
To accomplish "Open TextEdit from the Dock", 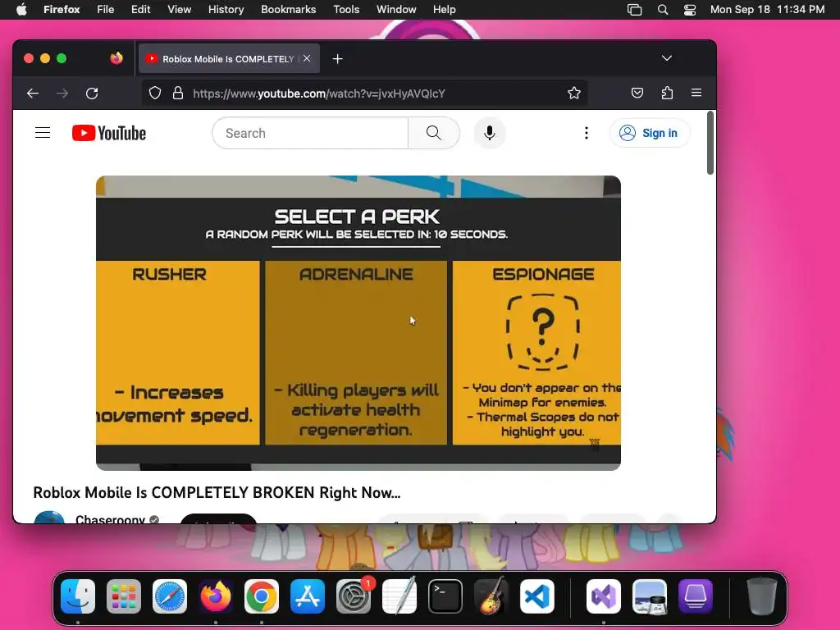I will tap(399, 596).
